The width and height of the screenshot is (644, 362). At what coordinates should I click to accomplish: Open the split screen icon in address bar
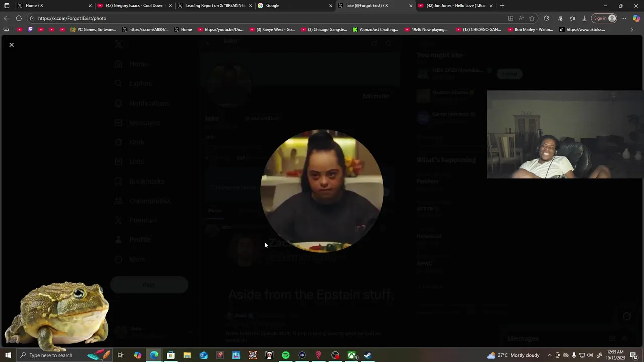click(x=510, y=18)
